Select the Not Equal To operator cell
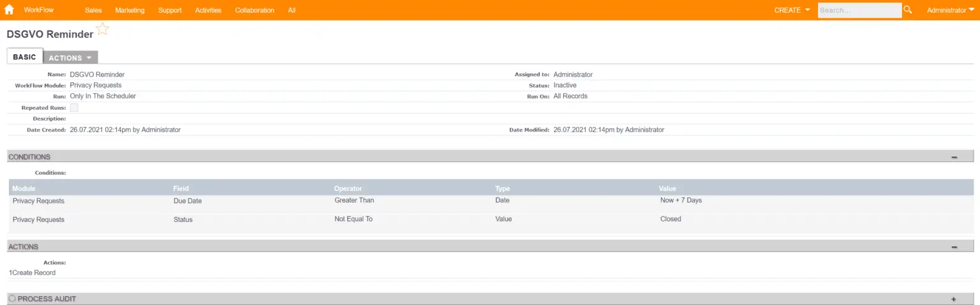 (x=353, y=219)
